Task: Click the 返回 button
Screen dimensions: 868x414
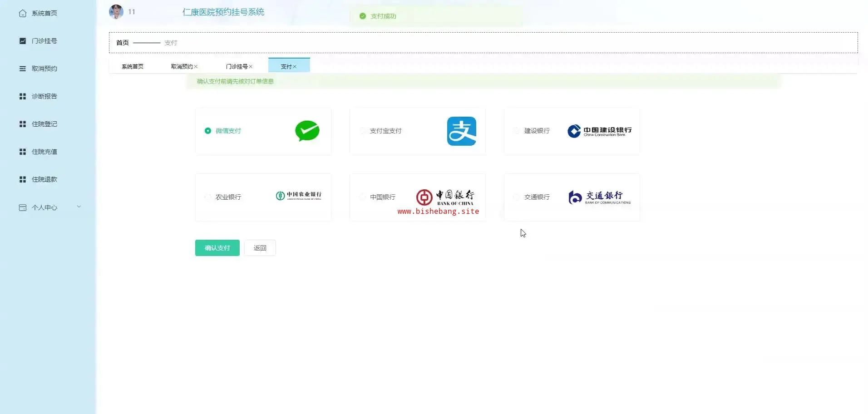Action: tap(260, 248)
